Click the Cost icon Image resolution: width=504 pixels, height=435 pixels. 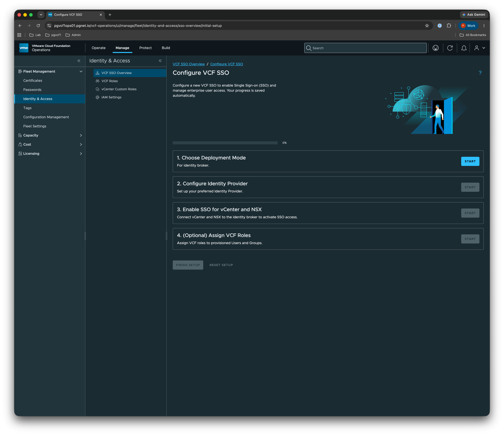click(20, 144)
